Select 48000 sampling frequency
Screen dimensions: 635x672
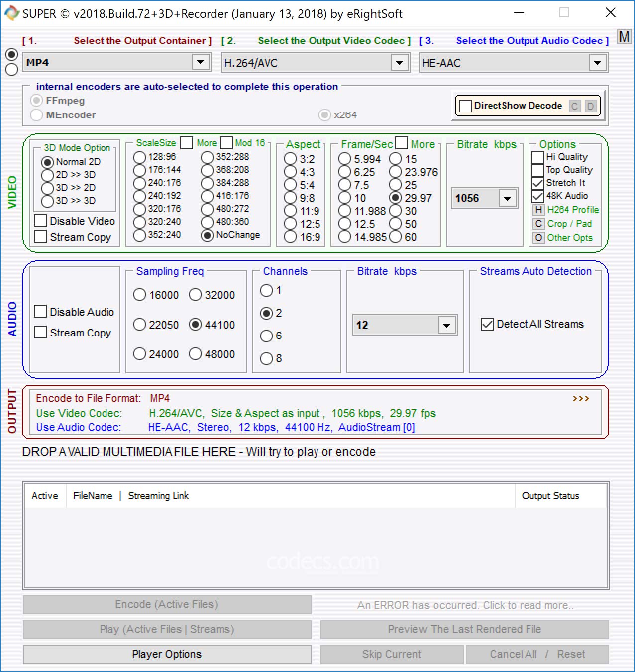coord(196,354)
